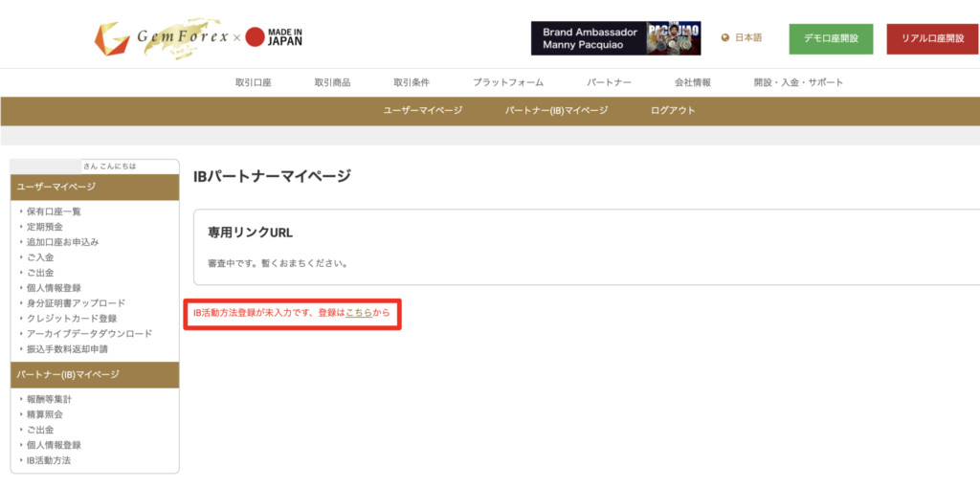Click the 審査中です。暫くおまちください。 message
The image size is (980, 489).
click(278, 262)
